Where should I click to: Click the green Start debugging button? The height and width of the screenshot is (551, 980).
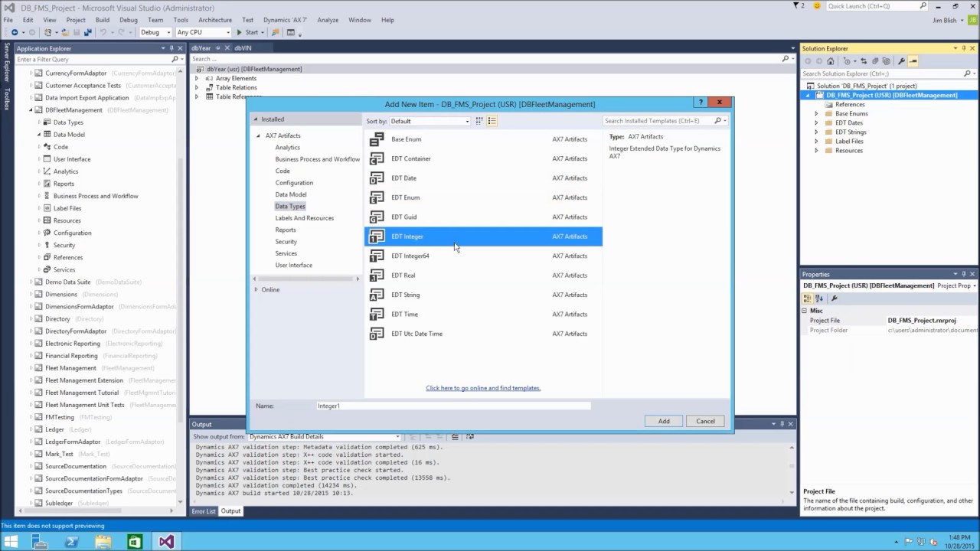point(247,32)
